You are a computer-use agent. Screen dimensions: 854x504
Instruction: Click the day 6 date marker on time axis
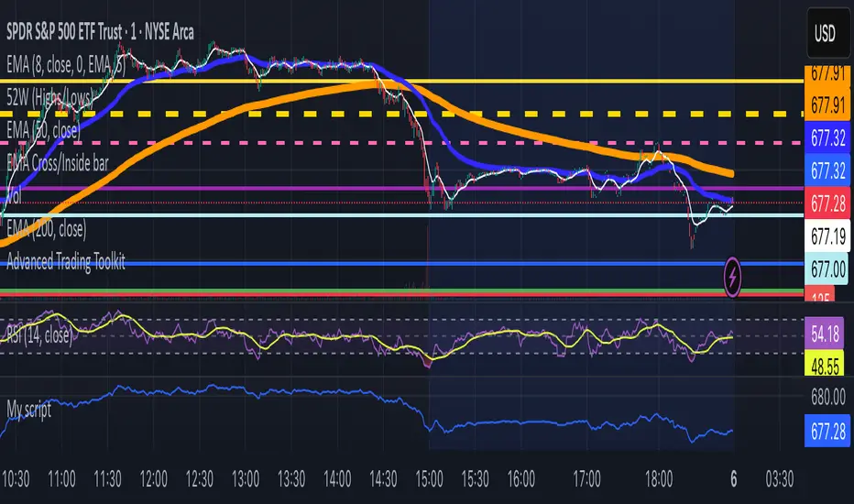(x=734, y=479)
